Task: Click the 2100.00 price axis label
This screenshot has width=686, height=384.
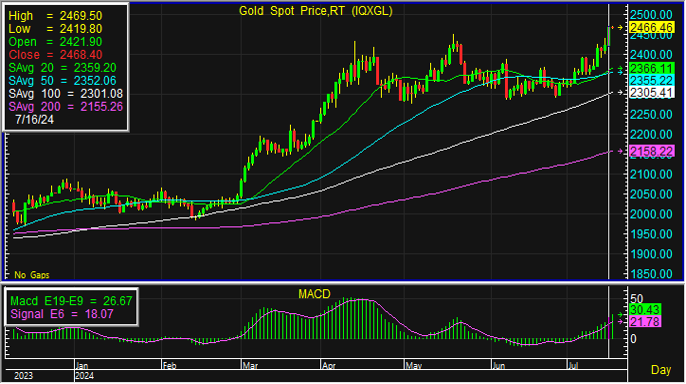Action: click(651, 175)
